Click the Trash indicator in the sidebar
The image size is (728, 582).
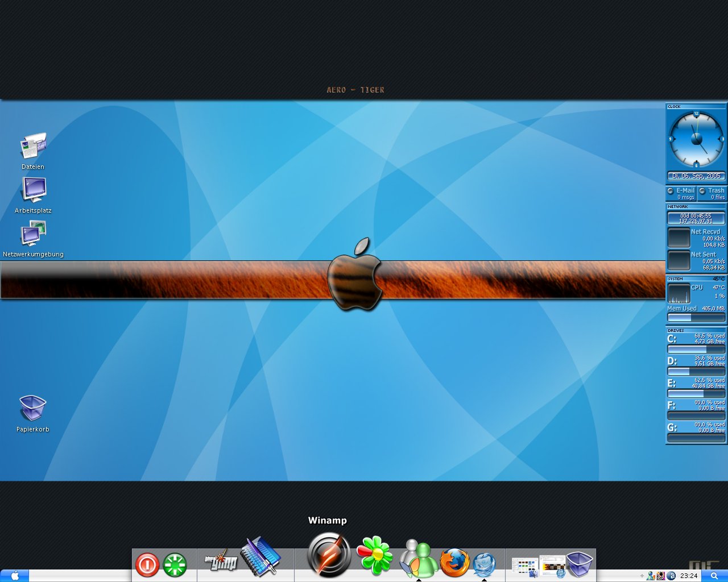point(712,193)
